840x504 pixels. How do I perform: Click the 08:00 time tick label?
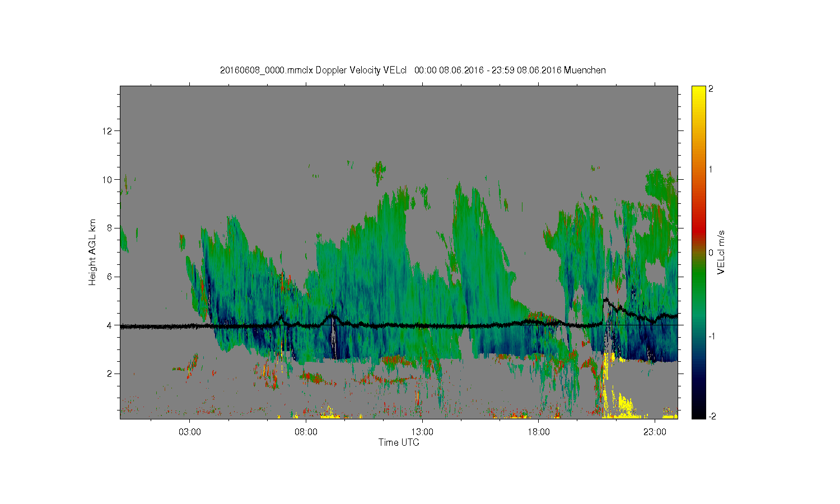coord(306,432)
